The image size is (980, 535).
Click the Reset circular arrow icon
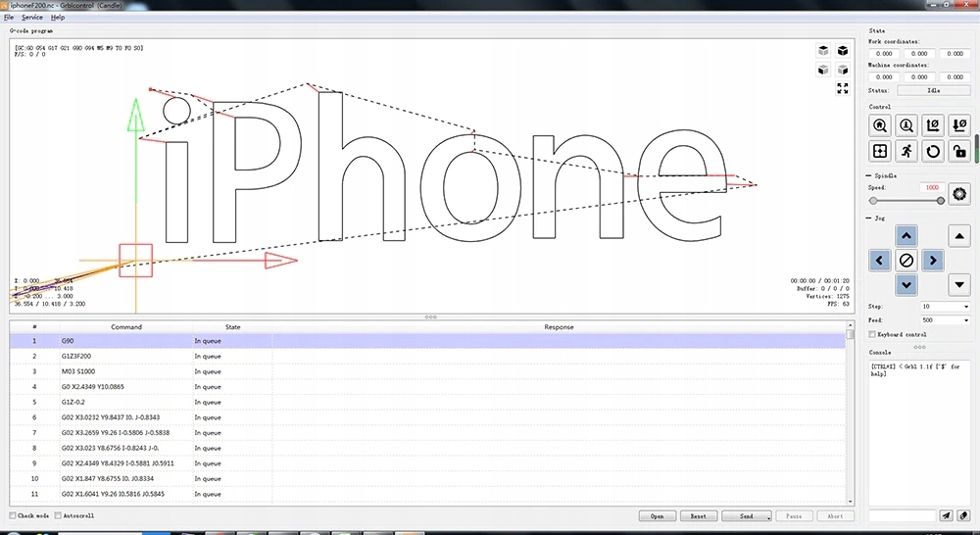click(933, 151)
